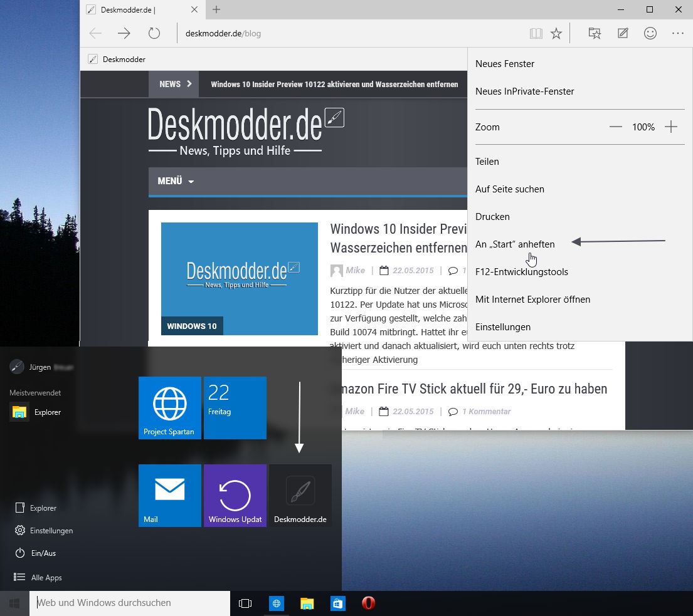This screenshot has height=616, width=693.
Task: Select the Deskmodder.de browser tab
Action: click(x=142, y=10)
